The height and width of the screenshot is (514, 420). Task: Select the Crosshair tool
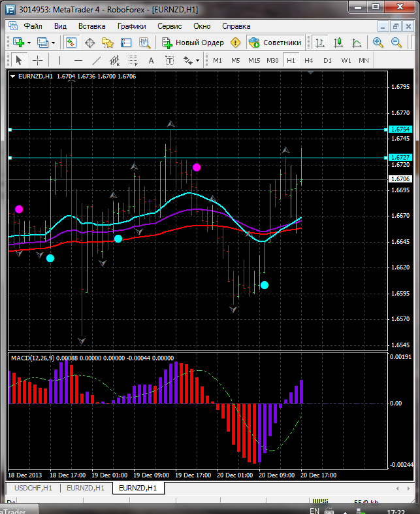38,60
